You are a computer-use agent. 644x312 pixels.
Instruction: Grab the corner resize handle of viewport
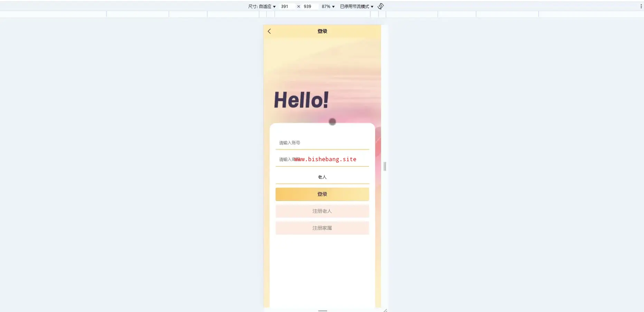pyautogui.click(x=385, y=310)
